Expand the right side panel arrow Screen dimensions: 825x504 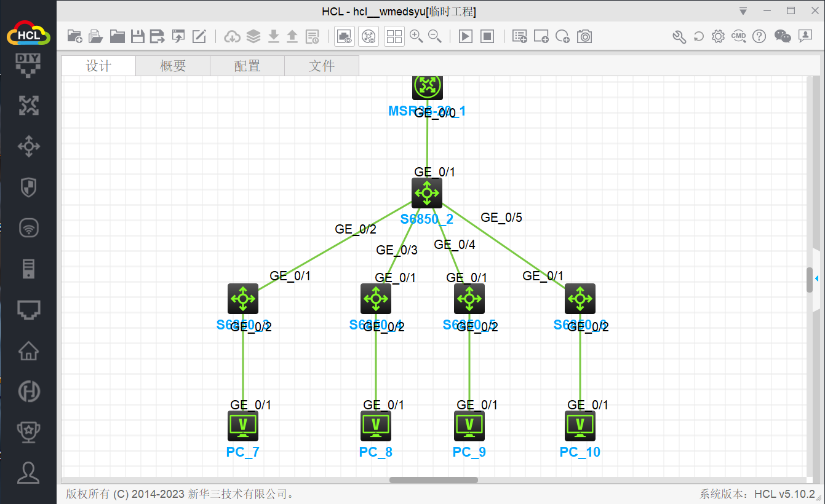(x=816, y=278)
